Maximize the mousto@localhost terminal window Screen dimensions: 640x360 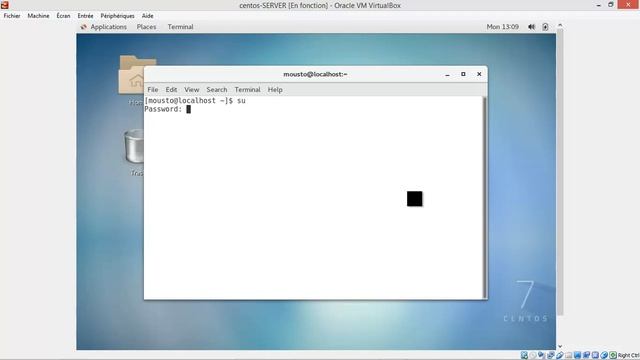[463, 74]
